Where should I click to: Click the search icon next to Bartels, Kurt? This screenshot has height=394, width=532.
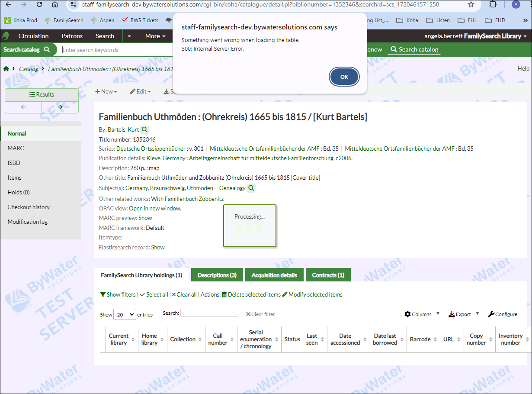[145, 129]
